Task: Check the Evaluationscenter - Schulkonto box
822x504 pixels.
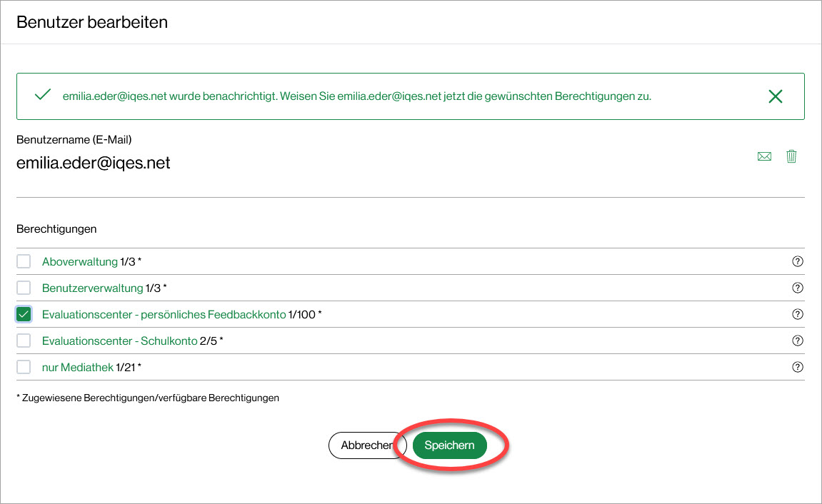Action: click(x=24, y=341)
